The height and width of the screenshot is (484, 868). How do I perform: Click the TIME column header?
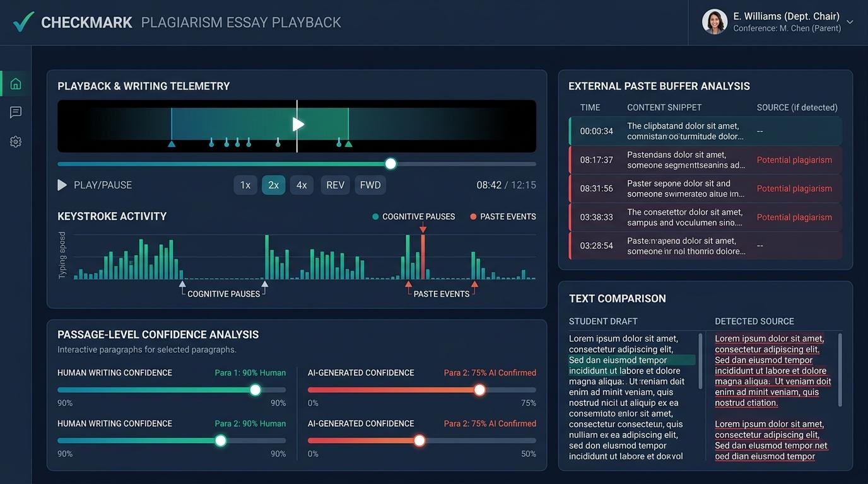(x=590, y=107)
